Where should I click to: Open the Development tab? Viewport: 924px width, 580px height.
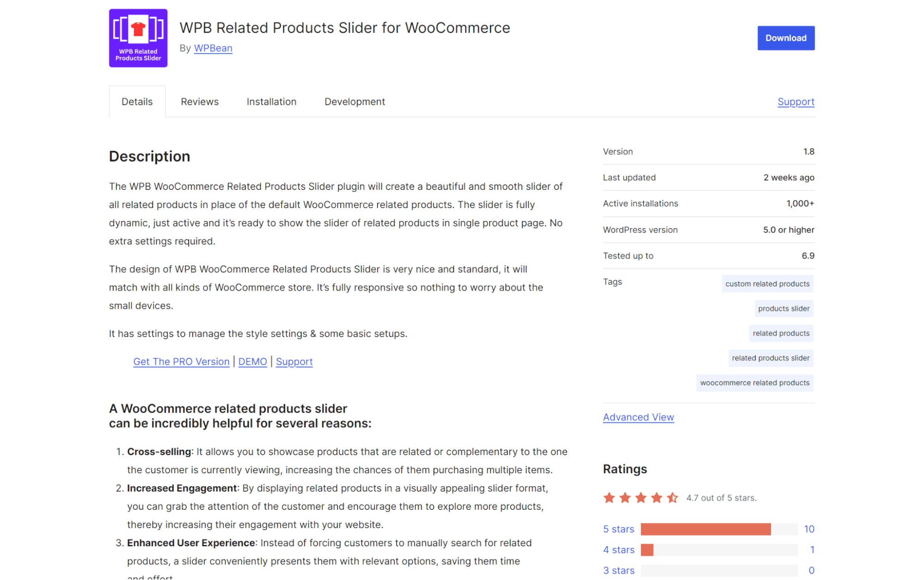click(x=355, y=101)
